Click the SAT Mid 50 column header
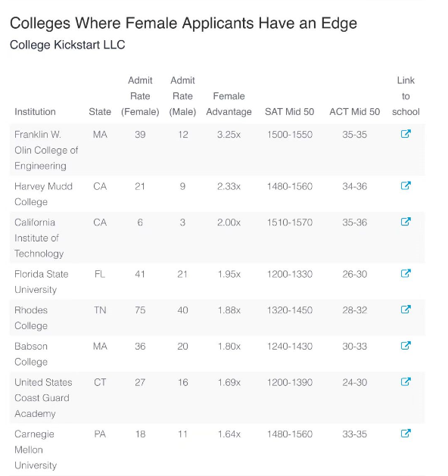Image resolution: width=448 pixels, height=476 pixels. [290, 112]
